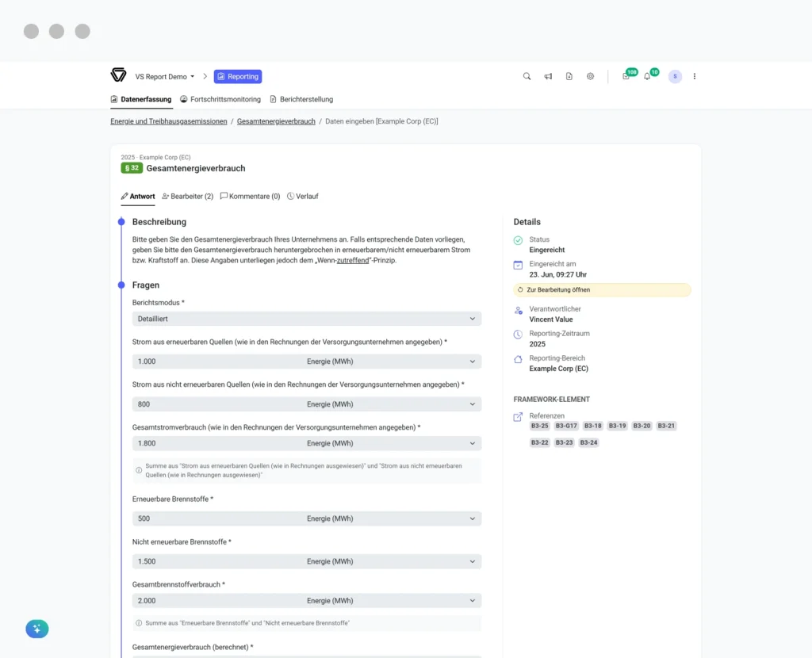Click the Nicht erneuerbare Brennstoffe value 1.500
Screen dimensions: 812x658
pos(217,562)
